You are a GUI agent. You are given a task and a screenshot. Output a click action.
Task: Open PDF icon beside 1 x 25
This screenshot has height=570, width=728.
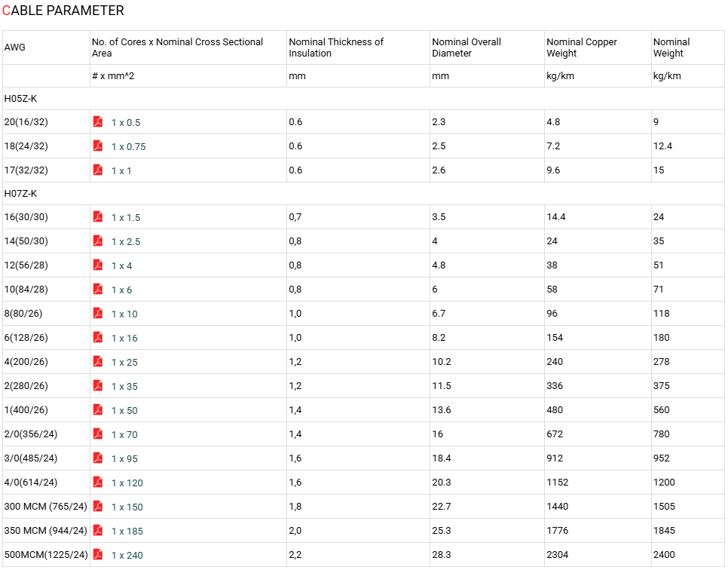[x=98, y=361]
